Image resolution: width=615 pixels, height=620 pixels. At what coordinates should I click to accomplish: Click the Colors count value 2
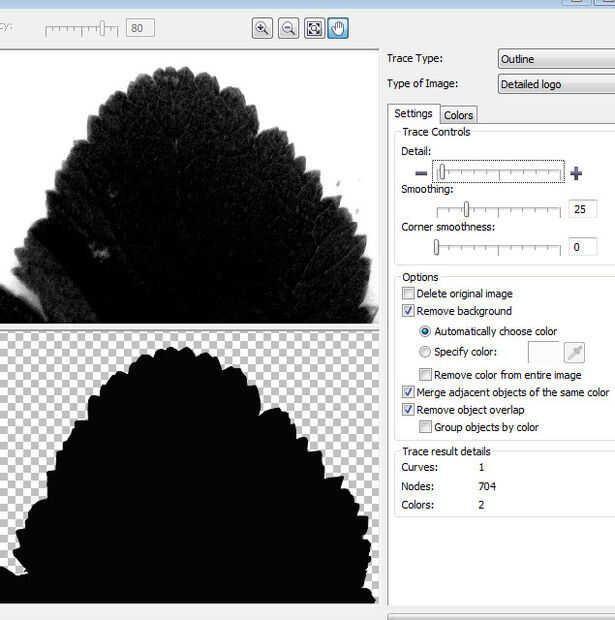pyautogui.click(x=481, y=505)
